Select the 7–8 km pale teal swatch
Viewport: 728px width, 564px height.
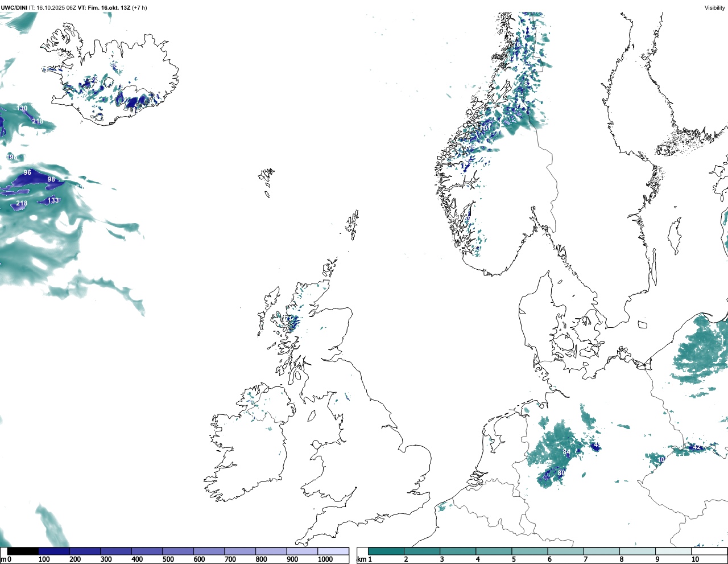coord(602,551)
